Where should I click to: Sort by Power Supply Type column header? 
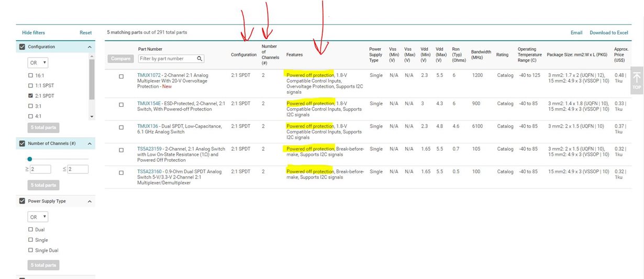(375, 54)
